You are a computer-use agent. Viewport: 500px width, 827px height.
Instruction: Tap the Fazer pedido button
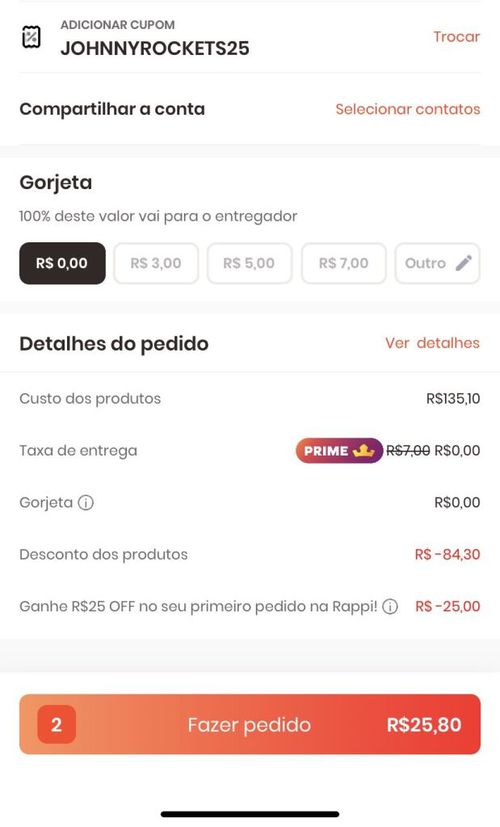click(250, 724)
